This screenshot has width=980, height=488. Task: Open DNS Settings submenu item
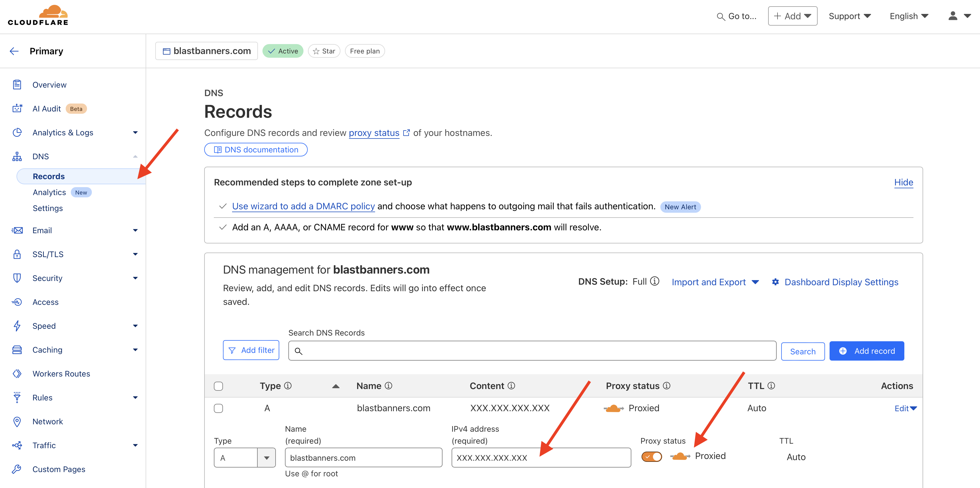tap(47, 208)
